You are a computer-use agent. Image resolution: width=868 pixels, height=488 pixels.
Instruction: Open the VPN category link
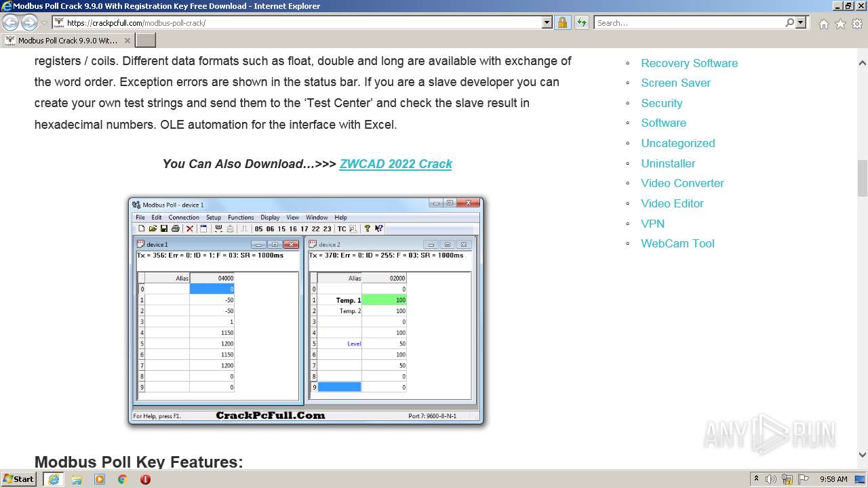coord(652,224)
